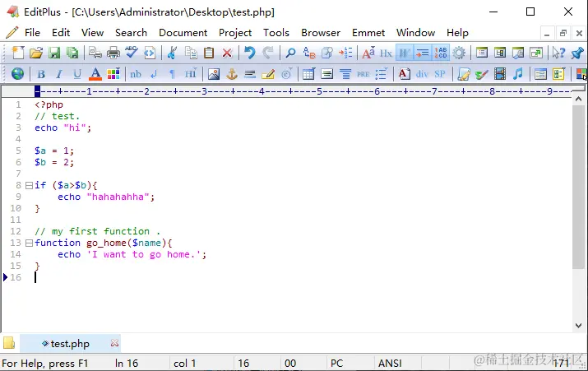This screenshot has width=588, height=371.
Task: Insert image tag icon
Action: (x=213, y=74)
